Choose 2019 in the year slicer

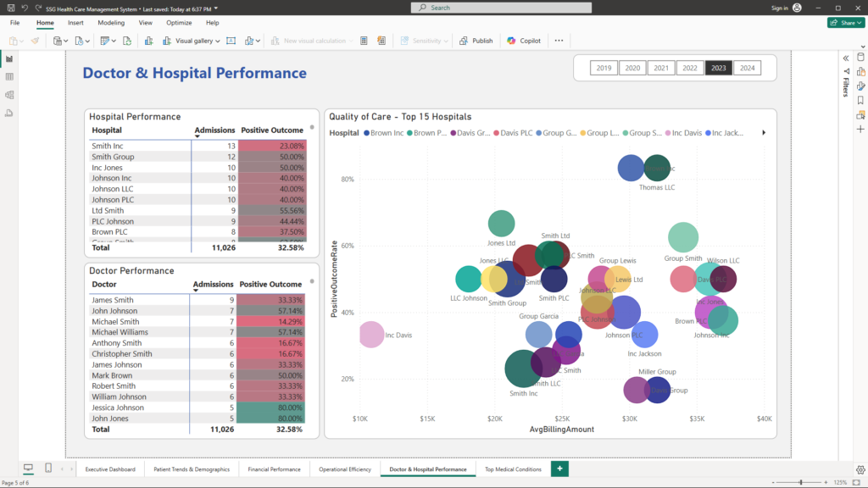click(604, 68)
